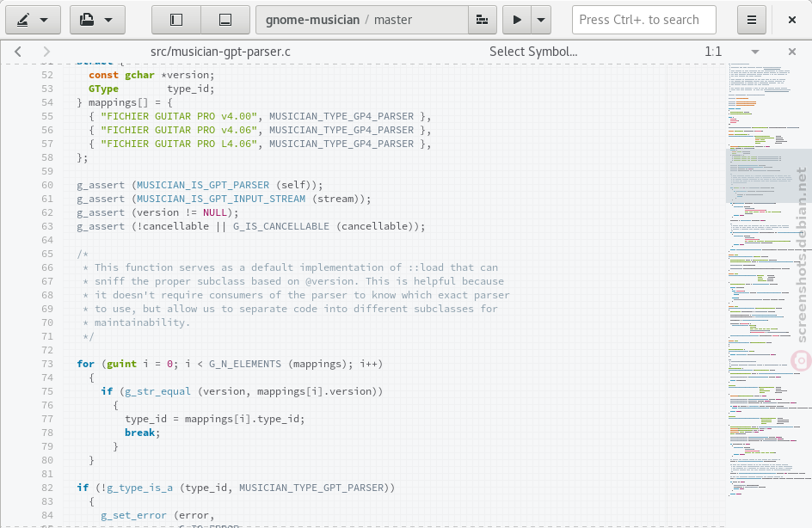Click "FICHIER GUITAR PRO v4.00" string

[x=179, y=116]
